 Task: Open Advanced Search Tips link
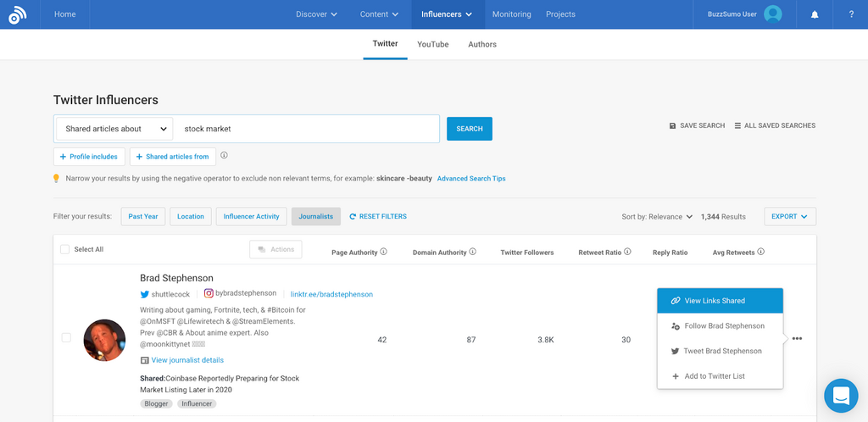pyautogui.click(x=471, y=179)
